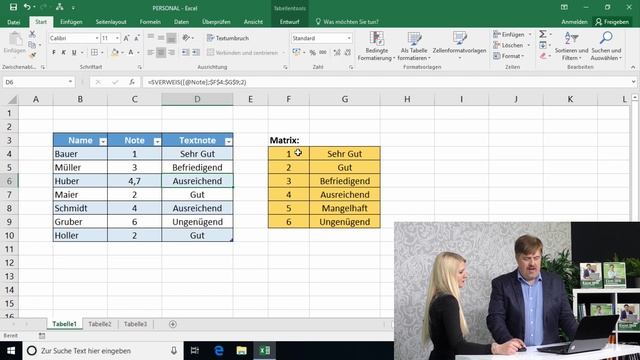
Task: Toggle bold (F) formatting
Action: pyautogui.click(x=53, y=52)
